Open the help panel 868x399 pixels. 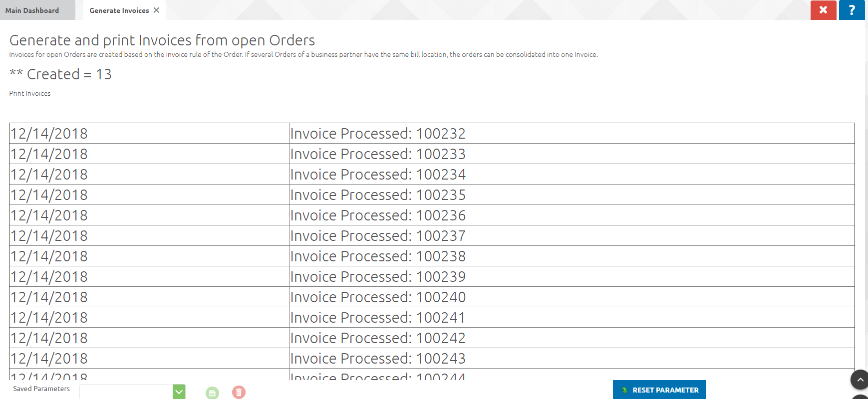[852, 10]
